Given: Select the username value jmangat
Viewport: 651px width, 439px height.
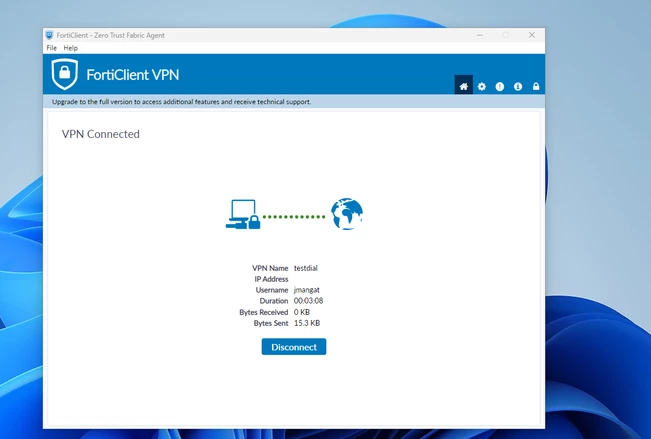Looking at the screenshot, I should (x=307, y=290).
